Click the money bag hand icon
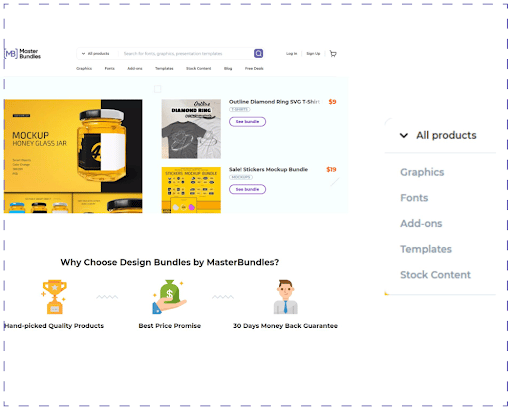This screenshot has height=410, width=512. click(x=169, y=297)
